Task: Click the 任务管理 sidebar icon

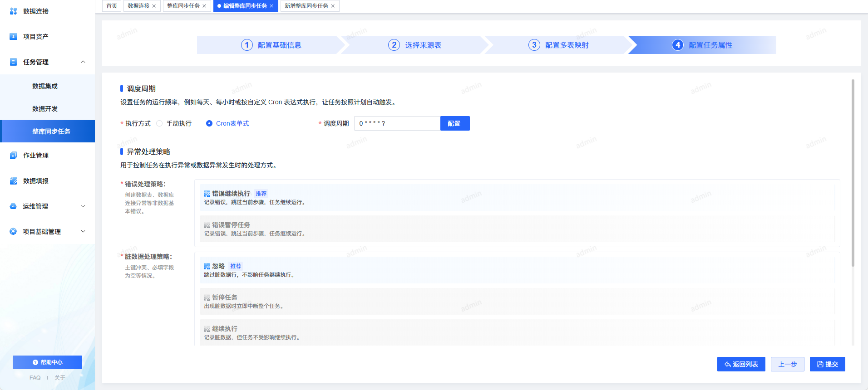Action: [x=13, y=62]
